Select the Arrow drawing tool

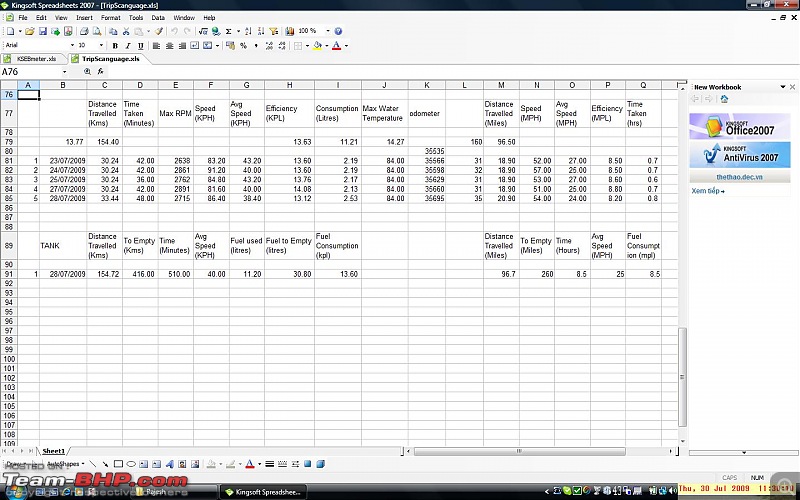105,464
